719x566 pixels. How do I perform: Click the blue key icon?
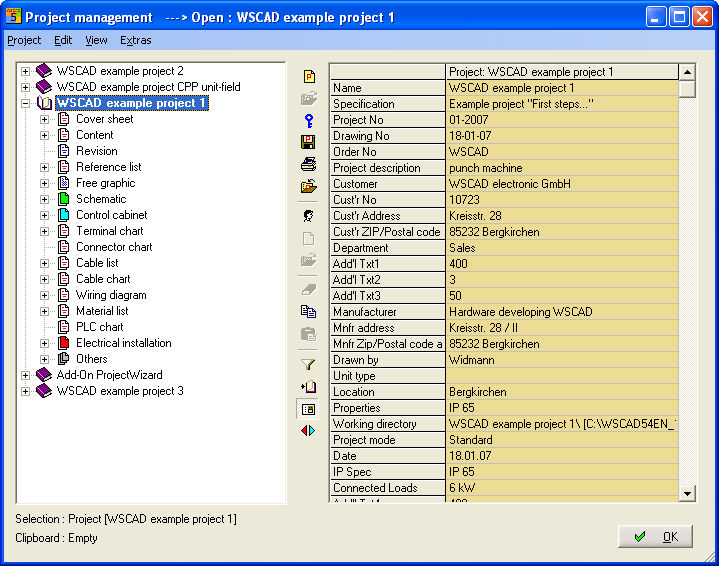(x=309, y=121)
